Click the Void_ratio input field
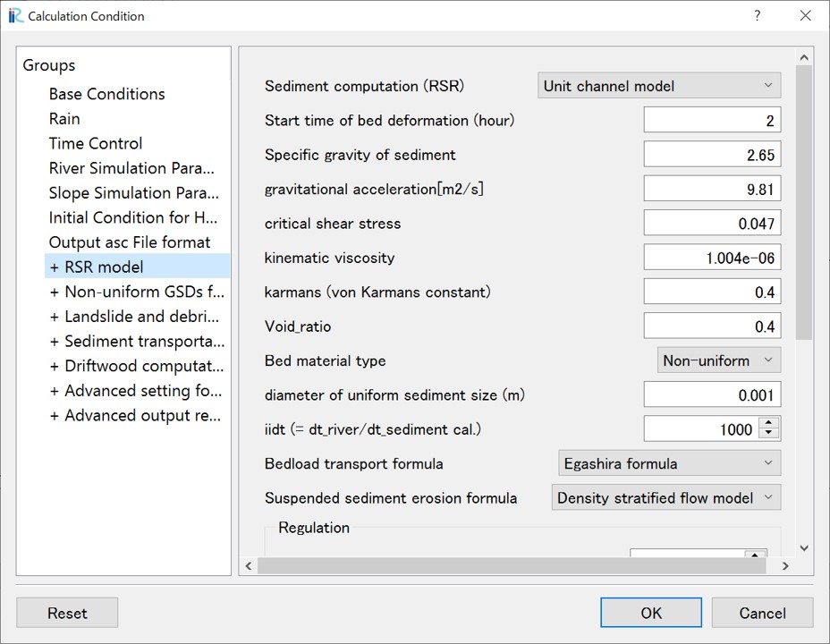Image resolution: width=830 pixels, height=644 pixels. coord(712,326)
